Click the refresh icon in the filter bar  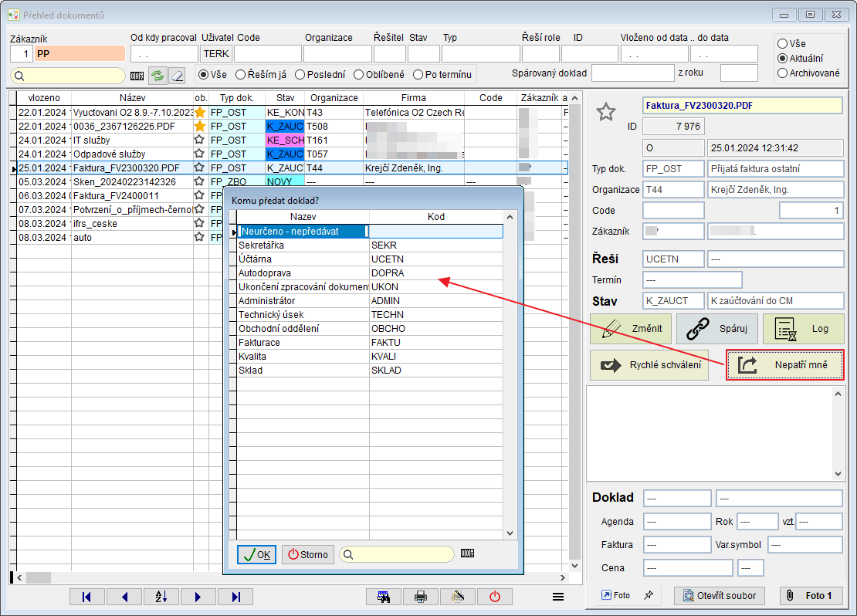point(158,76)
